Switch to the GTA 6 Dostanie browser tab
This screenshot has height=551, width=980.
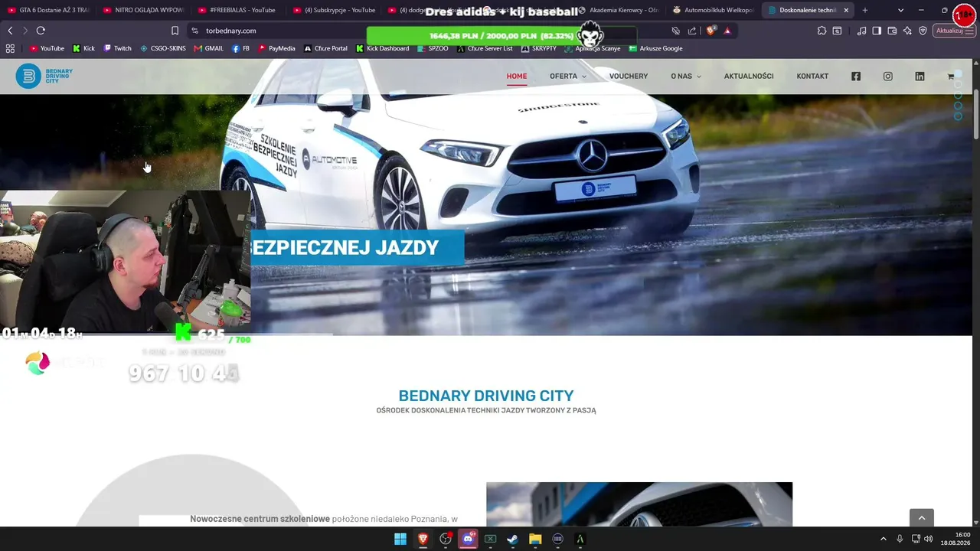(x=48, y=10)
